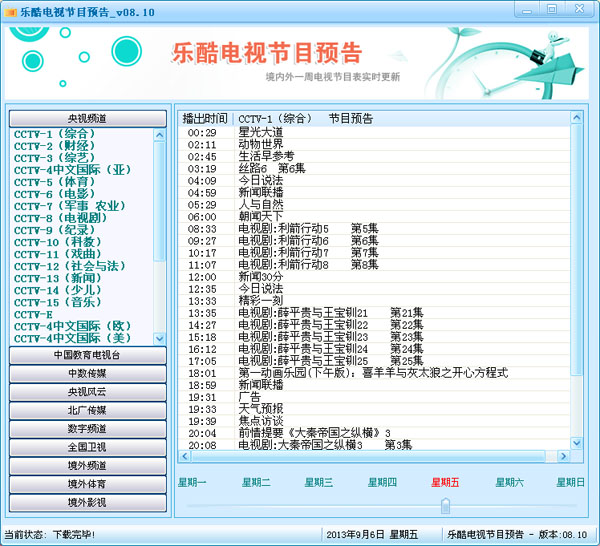Switch to 星期日 schedule

click(x=570, y=482)
